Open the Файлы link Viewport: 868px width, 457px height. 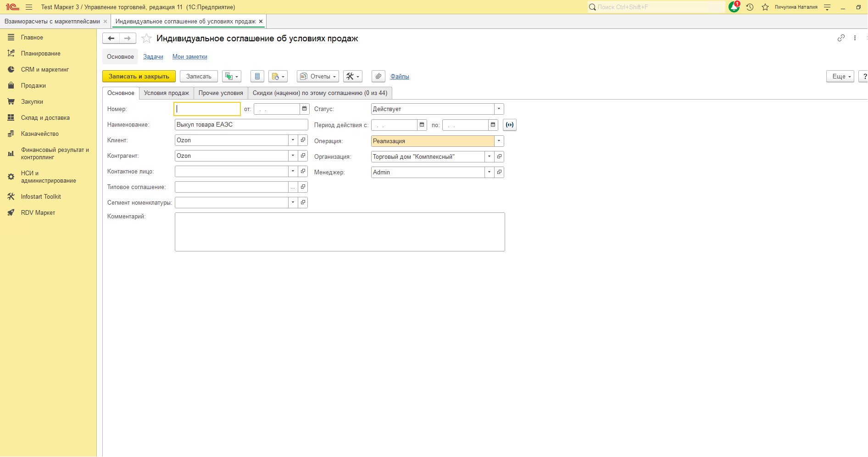tap(400, 77)
